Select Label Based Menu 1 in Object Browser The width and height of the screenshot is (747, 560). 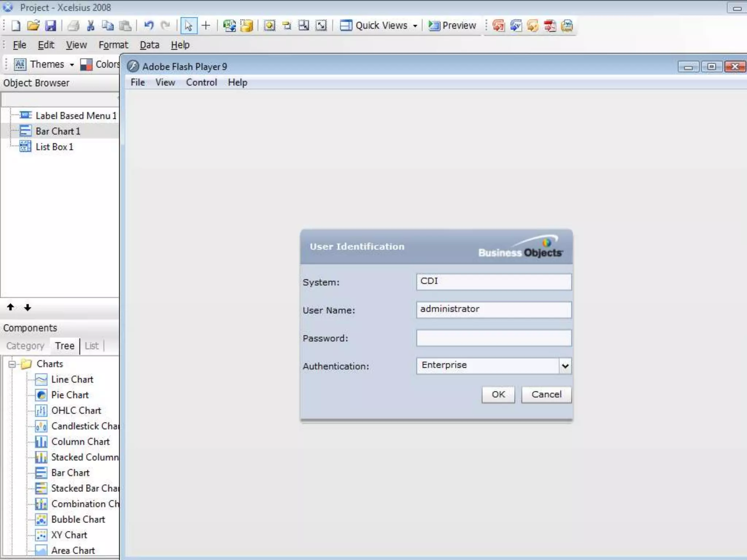(x=76, y=116)
